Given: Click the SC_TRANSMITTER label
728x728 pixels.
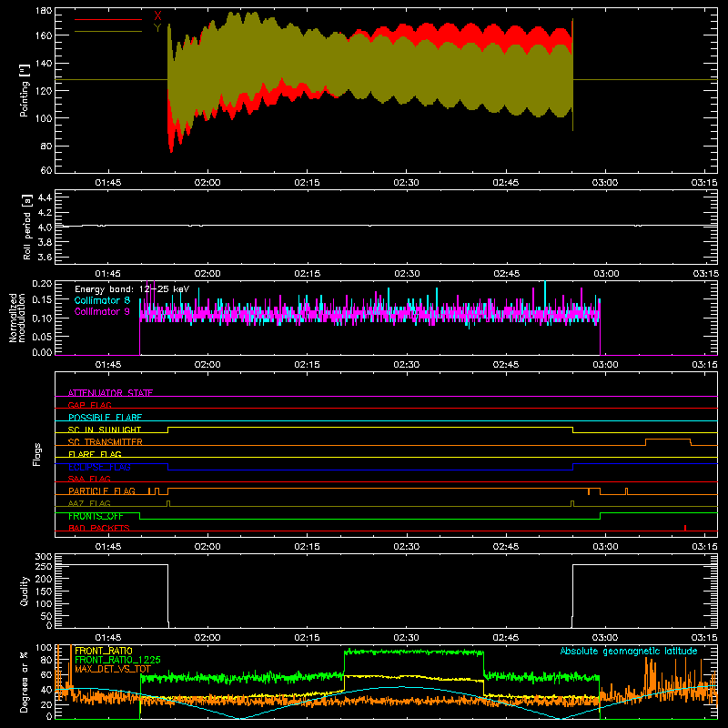Looking at the screenshot, I should coord(105,442).
